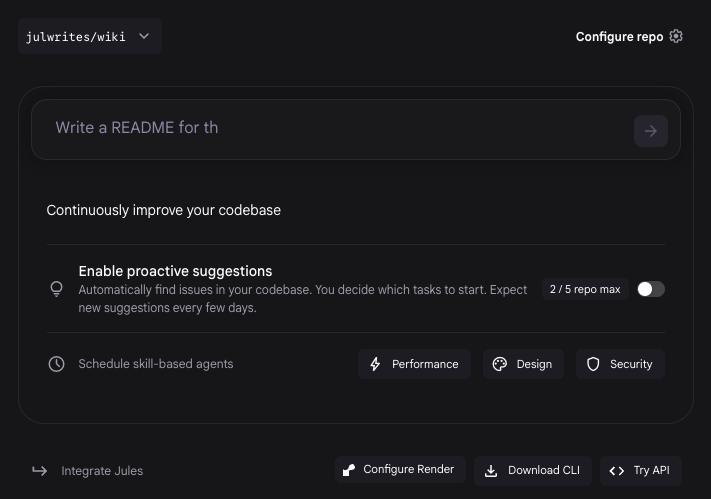Click the 2 / 5 repo max badge
This screenshot has height=499, width=711.
point(585,289)
